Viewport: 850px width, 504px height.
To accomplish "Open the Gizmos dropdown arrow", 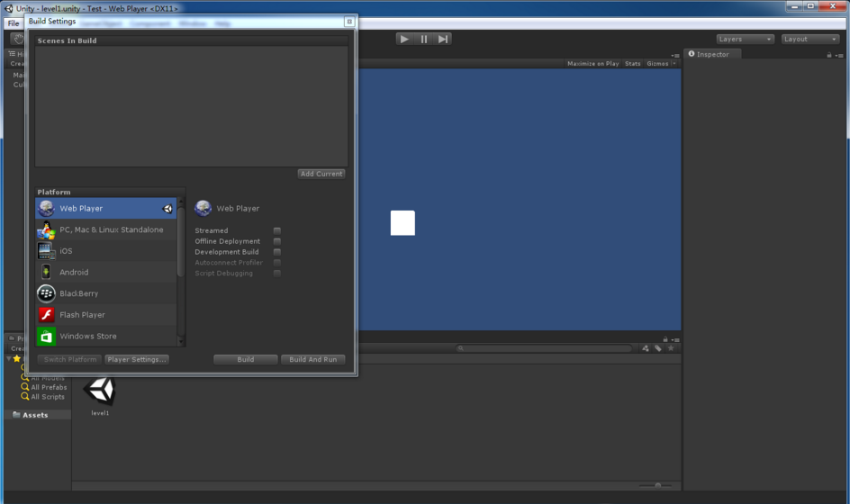I will (x=674, y=63).
